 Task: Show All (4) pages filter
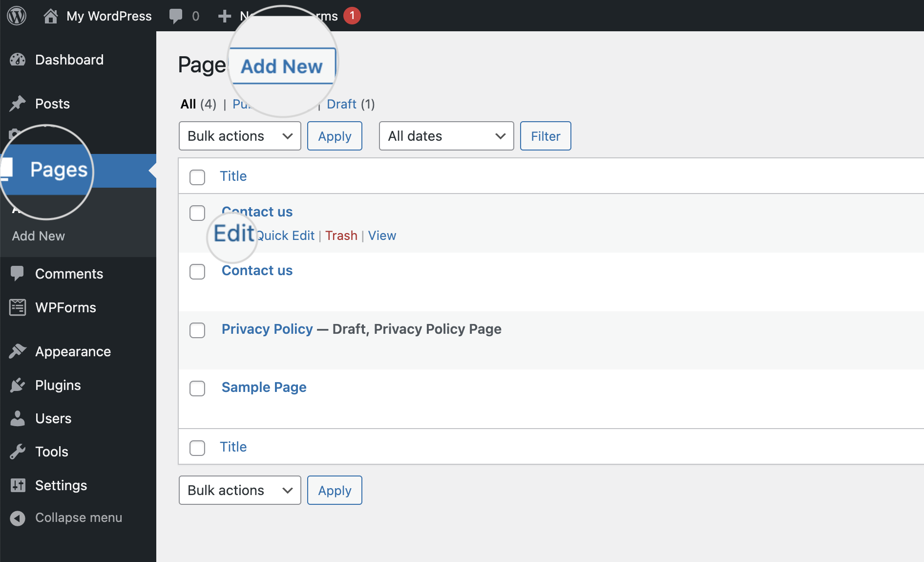(198, 104)
